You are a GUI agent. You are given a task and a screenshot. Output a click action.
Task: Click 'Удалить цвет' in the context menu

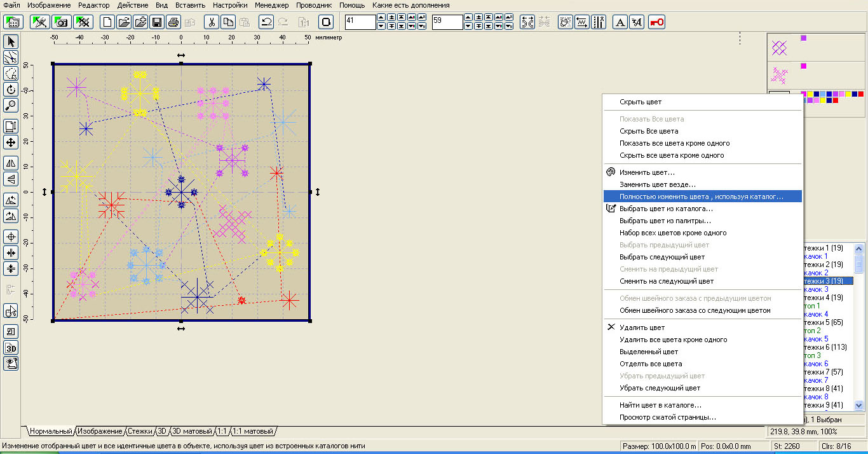point(642,327)
